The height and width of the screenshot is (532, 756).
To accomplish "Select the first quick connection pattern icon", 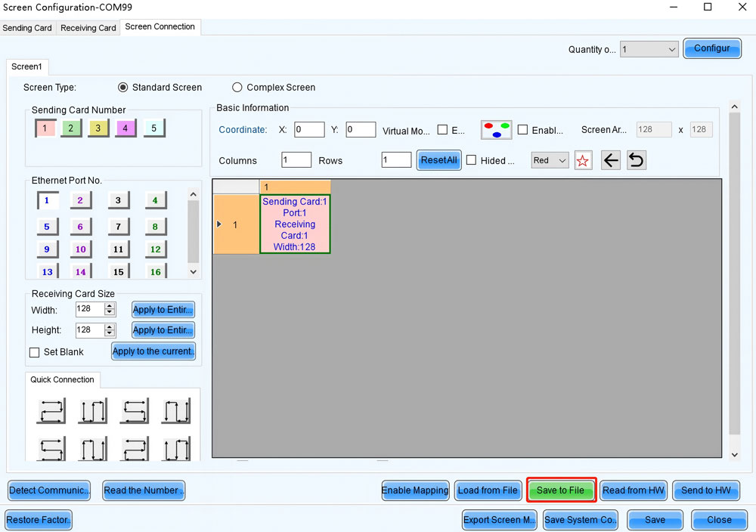I will [51, 411].
